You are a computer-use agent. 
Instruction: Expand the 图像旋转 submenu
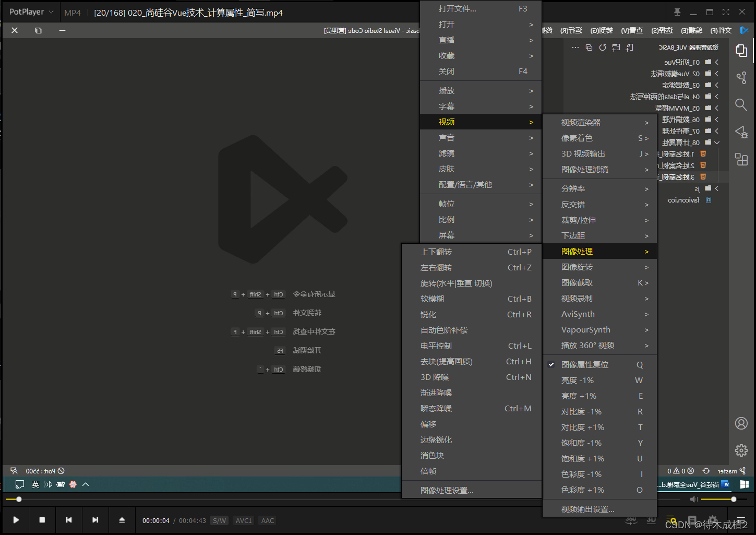tap(599, 267)
